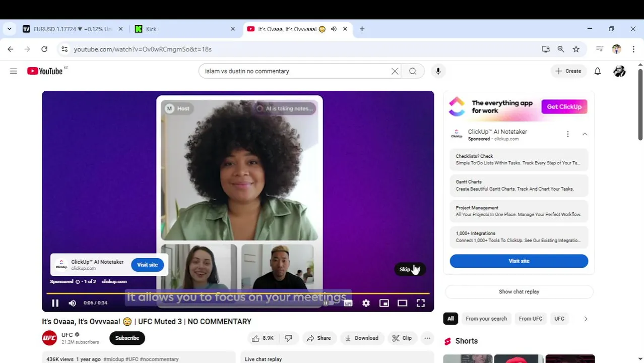Screen dimensions: 644x363
Task: Open UFC channel avatar
Action: coord(49,338)
